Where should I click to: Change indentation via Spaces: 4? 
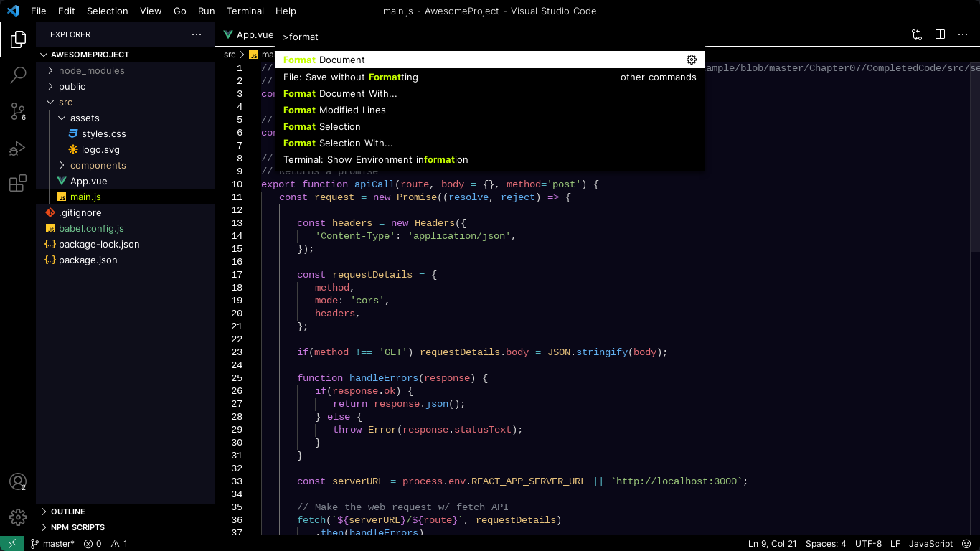click(x=826, y=544)
